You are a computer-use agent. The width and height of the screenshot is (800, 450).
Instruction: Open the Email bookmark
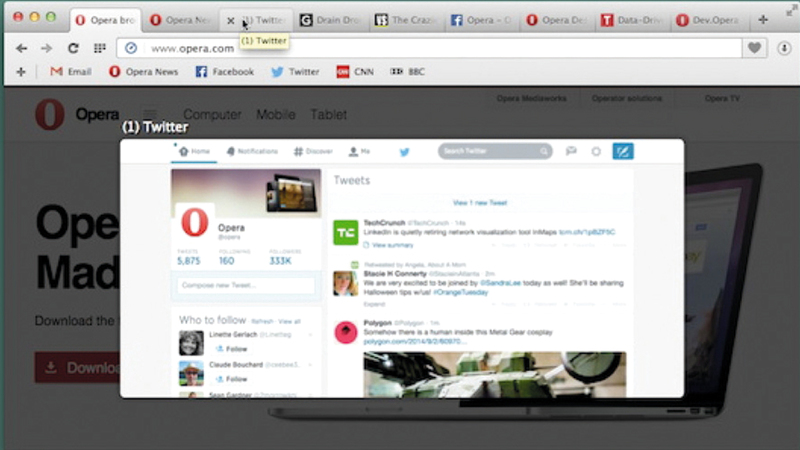coord(70,72)
